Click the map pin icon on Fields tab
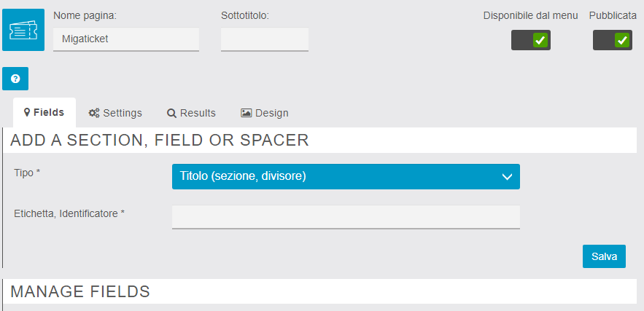Screen dimensions: 644x311 click(x=27, y=113)
